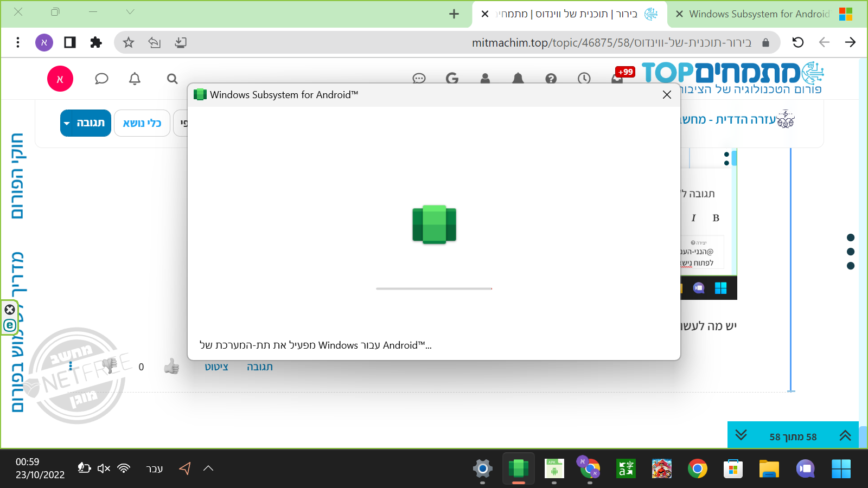Open the help question mark icon
868x488 pixels.
(551, 79)
